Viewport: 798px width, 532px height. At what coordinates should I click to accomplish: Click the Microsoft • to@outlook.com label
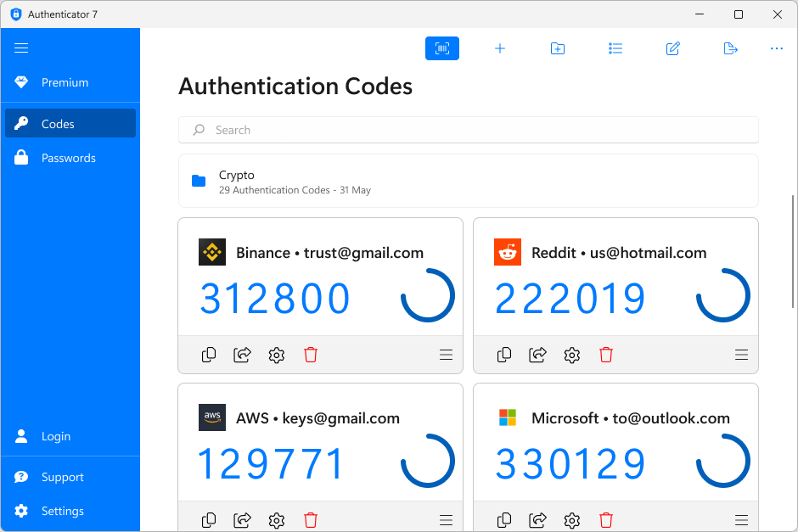click(631, 418)
